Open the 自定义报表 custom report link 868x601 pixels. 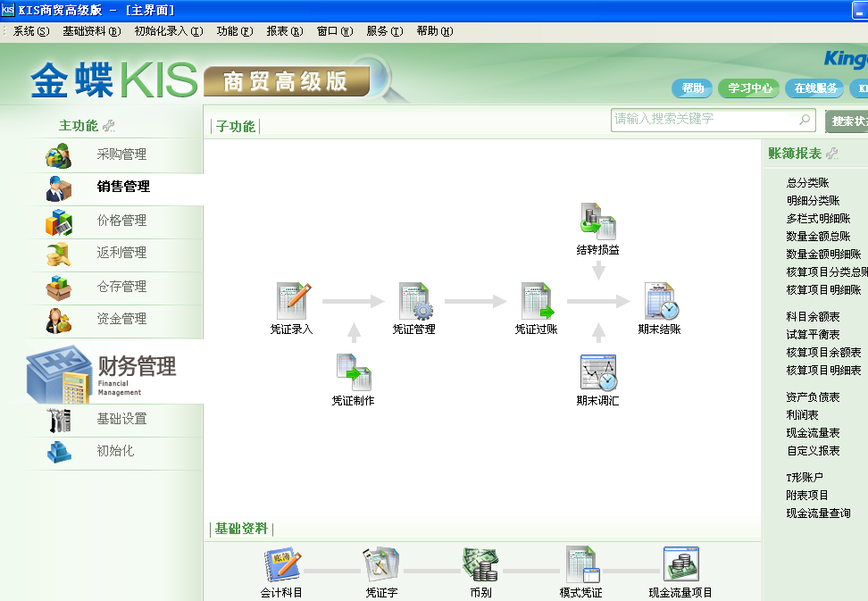click(x=814, y=450)
